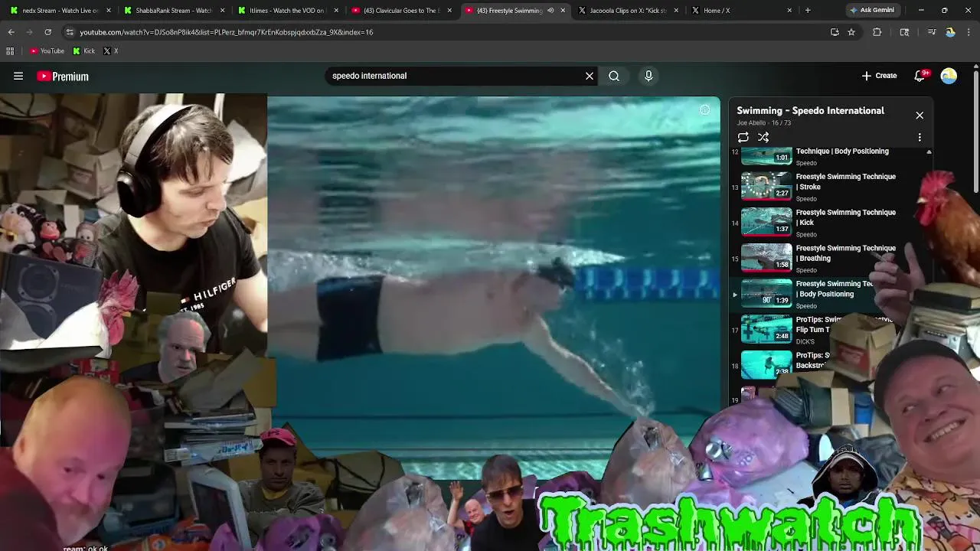This screenshot has height=551, width=980.
Task: Open a new browser tab
Action: pos(807,11)
